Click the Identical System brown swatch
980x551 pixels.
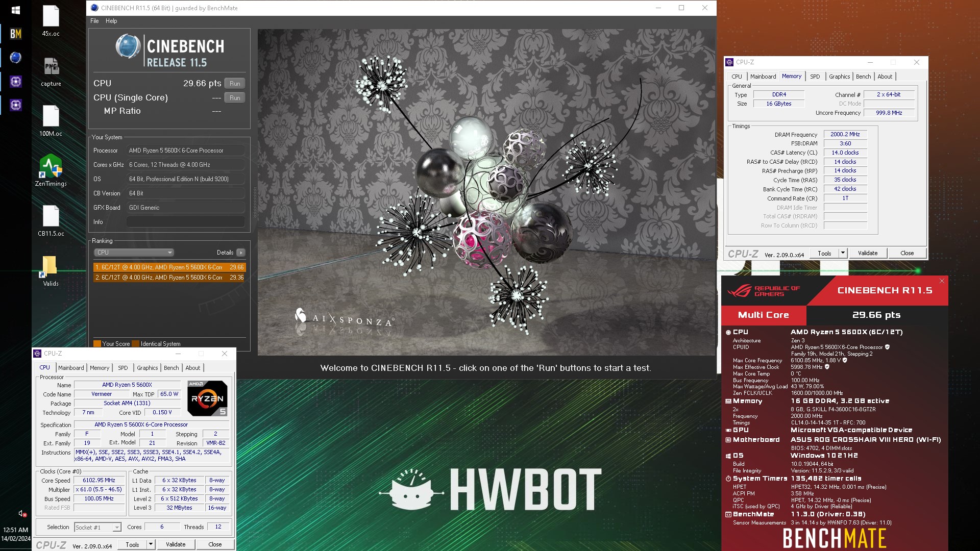tap(135, 344)
